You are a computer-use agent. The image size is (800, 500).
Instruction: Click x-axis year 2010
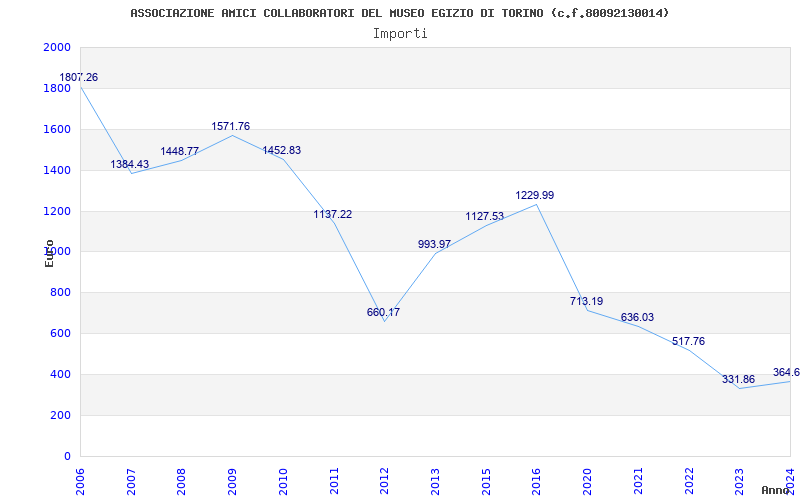tap(283, 481)
